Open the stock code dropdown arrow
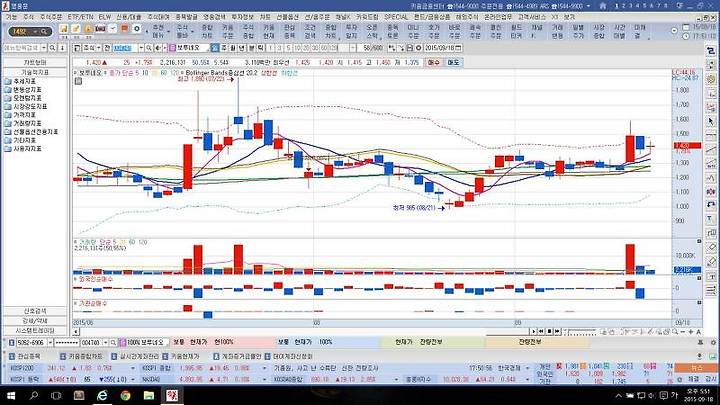 tap(141, 48)
